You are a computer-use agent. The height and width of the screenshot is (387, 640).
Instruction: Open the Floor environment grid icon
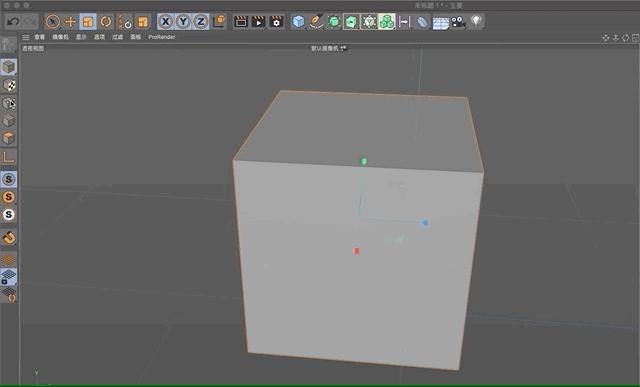[x=440, y=22]
